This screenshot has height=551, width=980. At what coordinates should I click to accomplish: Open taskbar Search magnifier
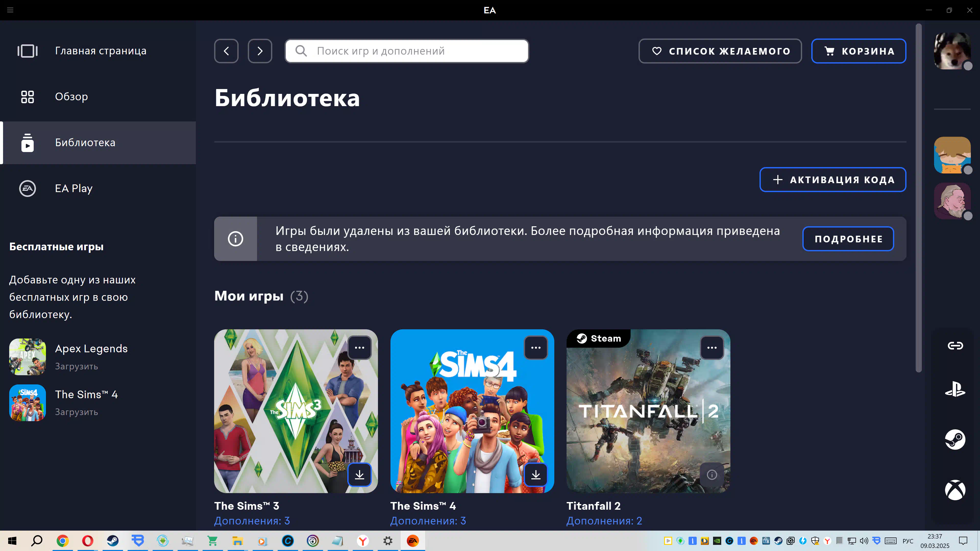[37, 541]
